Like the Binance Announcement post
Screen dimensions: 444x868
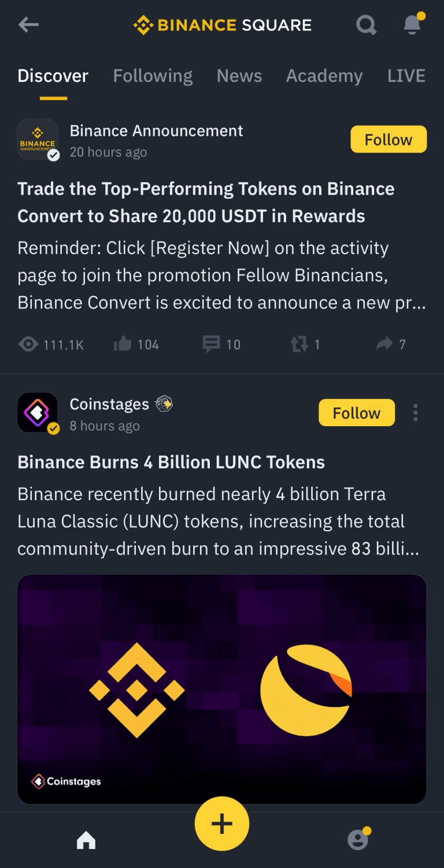(123, 345)
